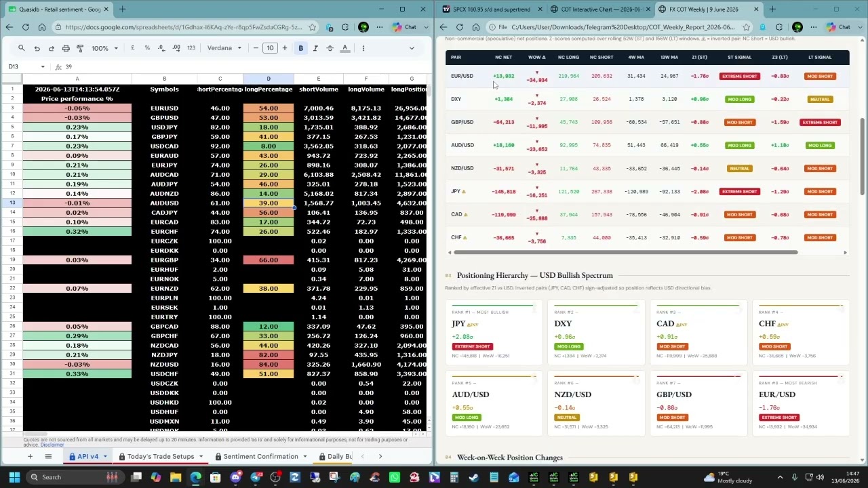Open the profile avatar in COT report window

797,27
